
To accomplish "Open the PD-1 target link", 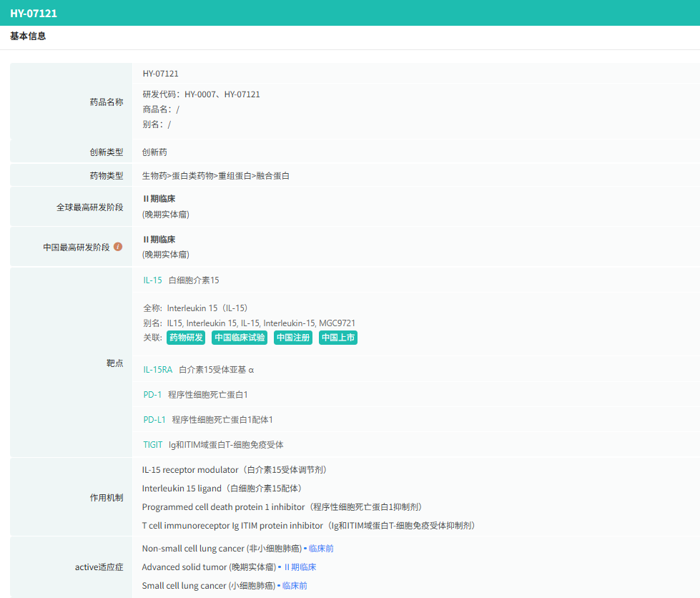I will click(x=152, y=394).
